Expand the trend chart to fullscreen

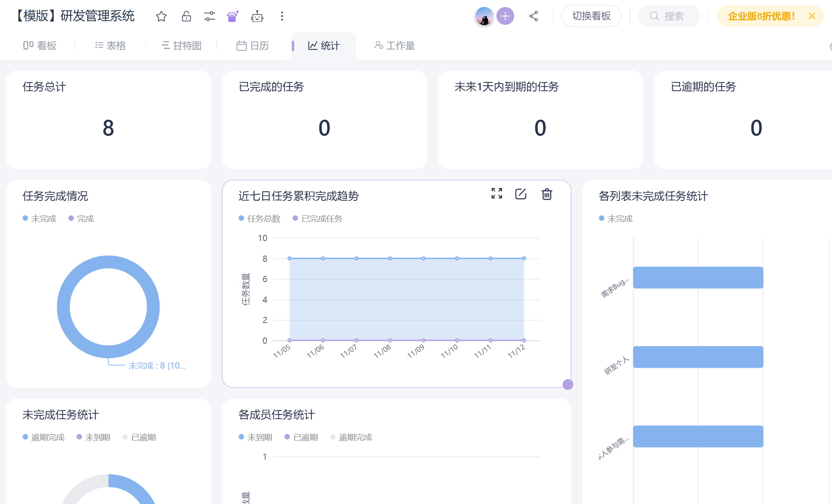click(497, 193)
